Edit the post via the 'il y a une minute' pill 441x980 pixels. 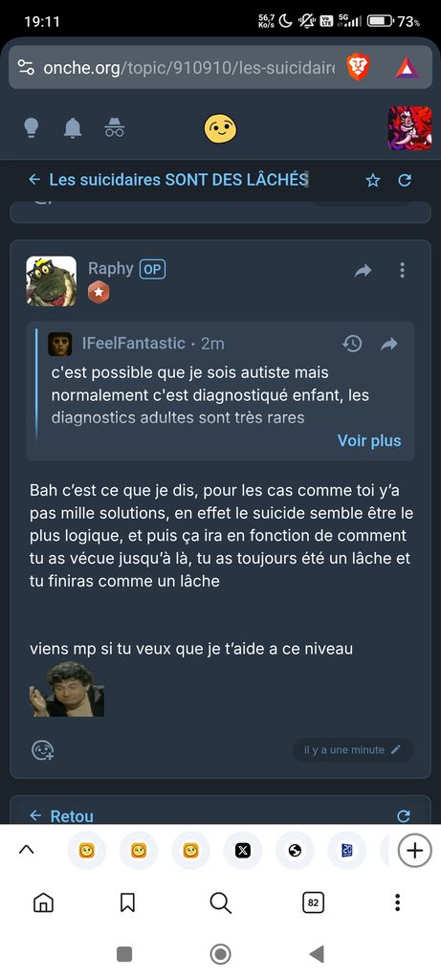click(352, 750)
